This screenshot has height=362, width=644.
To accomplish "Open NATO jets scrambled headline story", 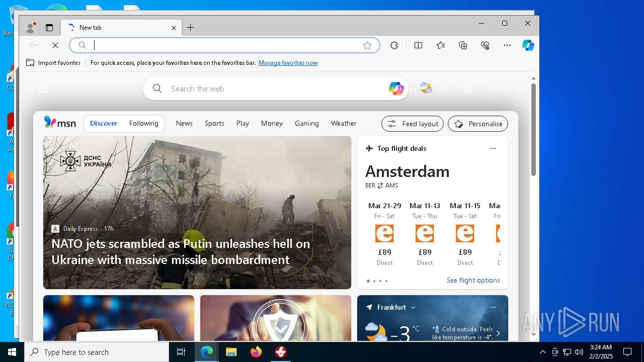I will [181, 251].
